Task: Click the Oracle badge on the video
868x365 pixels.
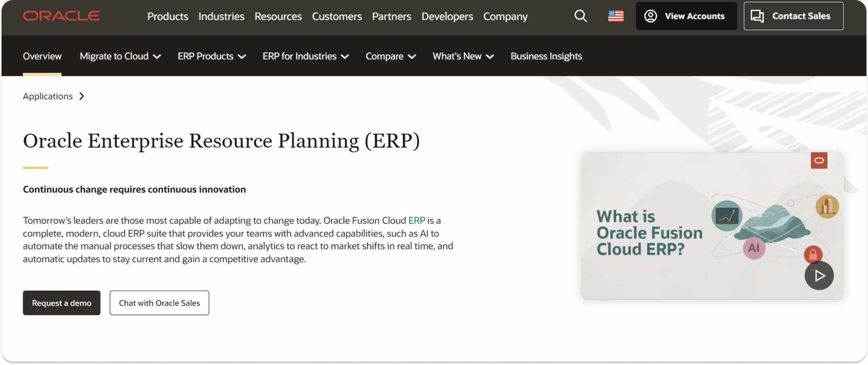Action: (x=819, y=161)
